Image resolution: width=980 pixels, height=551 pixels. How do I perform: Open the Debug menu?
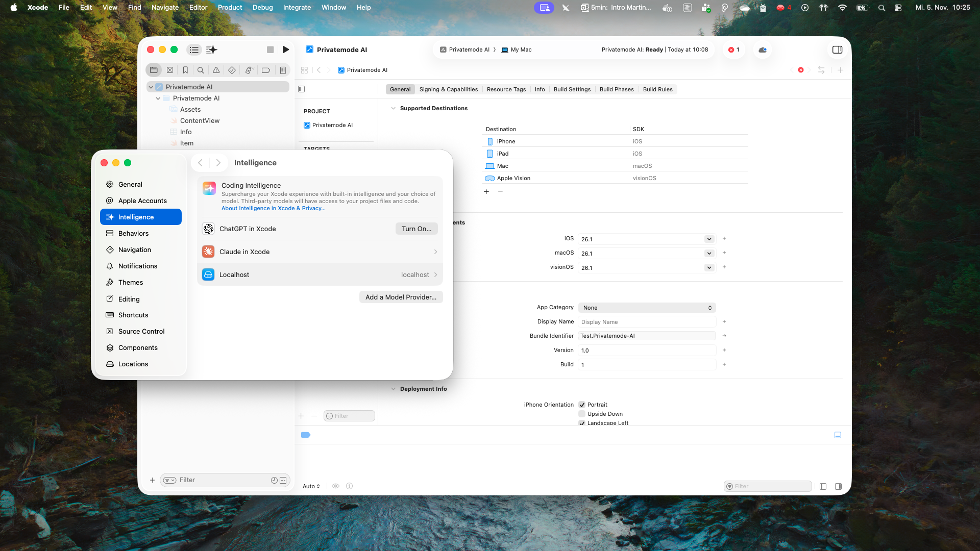click(262, 8)
